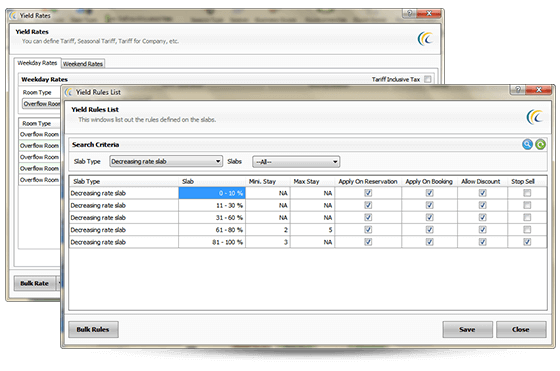
Task: Click Mini. Stay value 2 for 61 - 80 %
Action: 268,230
